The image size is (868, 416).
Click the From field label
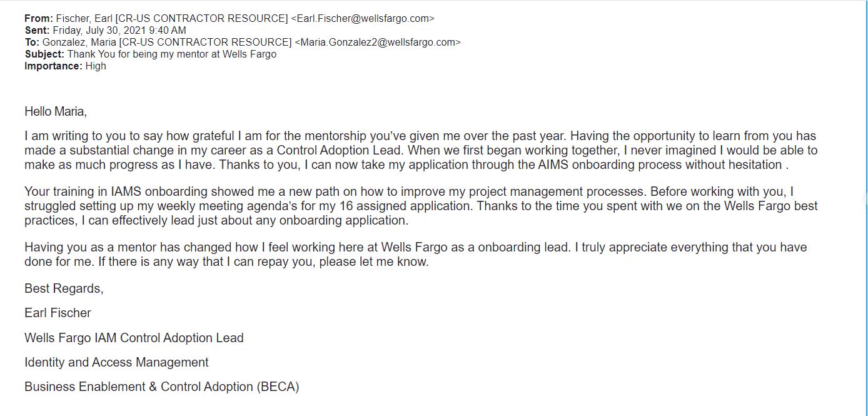[x=39, y=18]
